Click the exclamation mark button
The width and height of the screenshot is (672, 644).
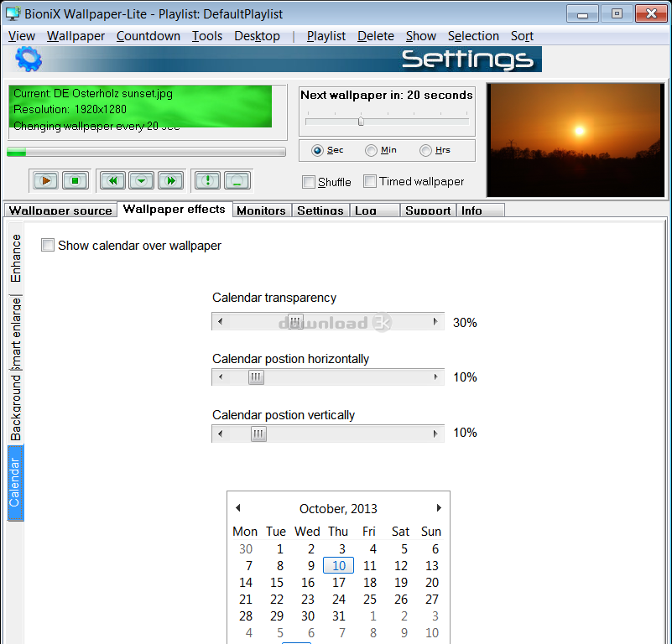pyautogui.click(x=207, y=181)
